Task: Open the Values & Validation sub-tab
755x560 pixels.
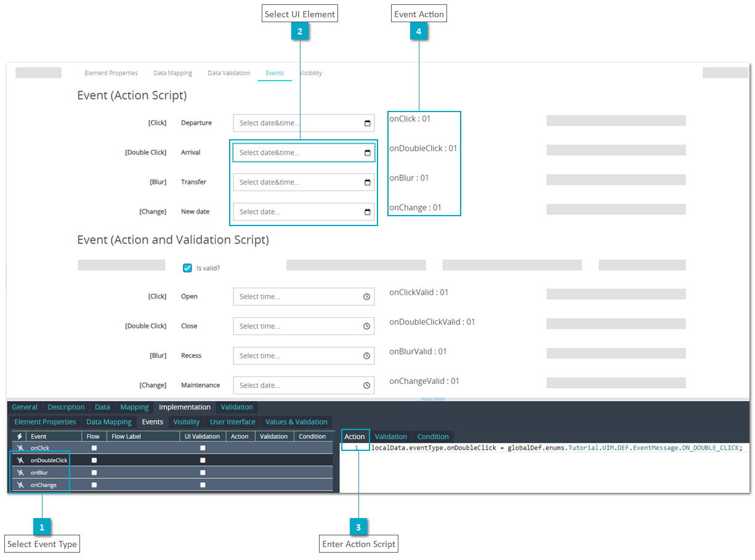Action: click(x=297, y=422)
